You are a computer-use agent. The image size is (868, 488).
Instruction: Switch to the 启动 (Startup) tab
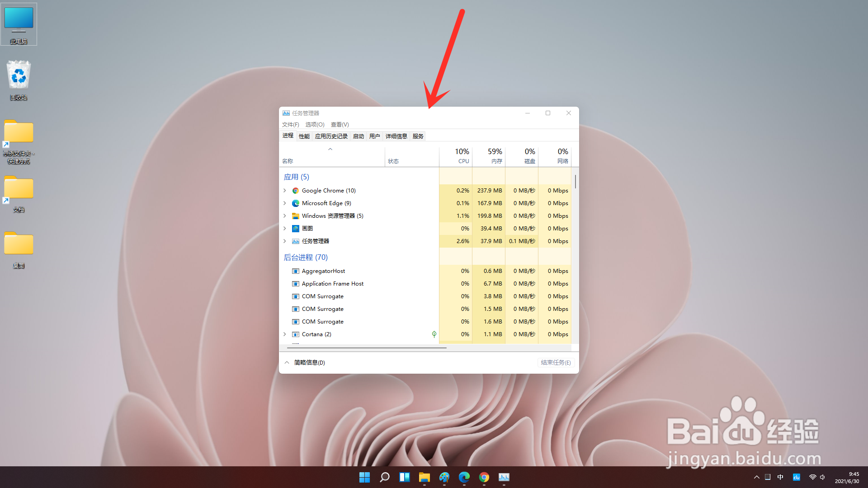click(358, 136)
